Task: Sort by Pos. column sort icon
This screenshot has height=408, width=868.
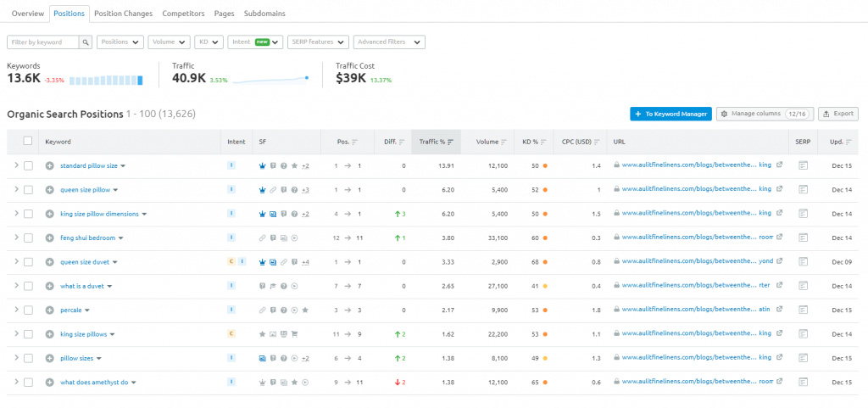Action: (355, 142)
